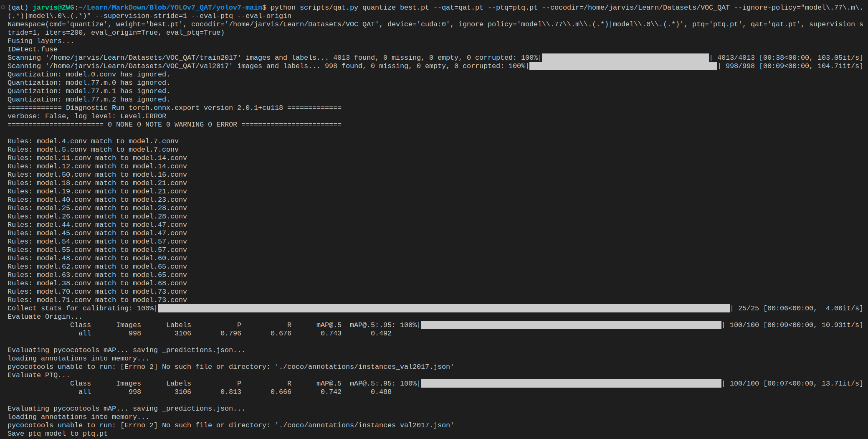Viewport: 868px width, 439px height.
Task: Click 'Rules: model.18.conv match to model.21.conv'
Action: pyautogui.click(x=97, y=183)
